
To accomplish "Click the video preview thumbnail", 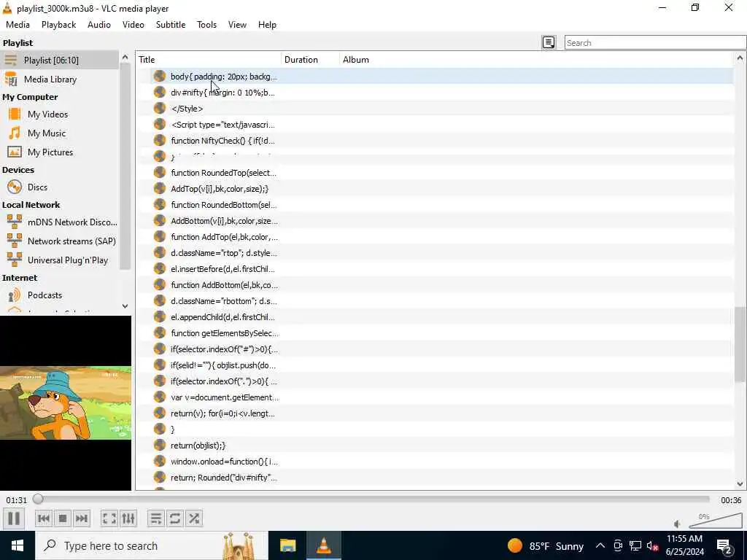I will 65,402.
